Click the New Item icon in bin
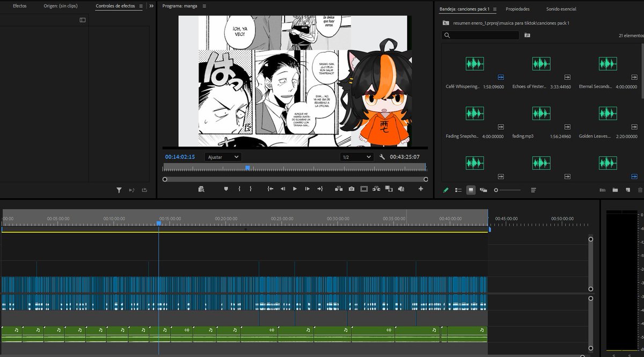The height and width of the screenshot is (357, 644). [x=627, y=190]
